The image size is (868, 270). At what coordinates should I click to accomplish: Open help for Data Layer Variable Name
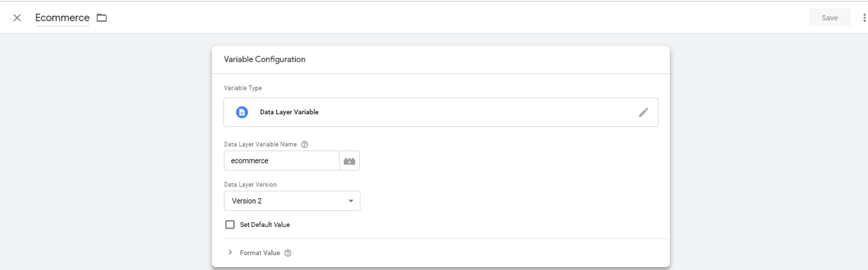(x=304, y=145)
